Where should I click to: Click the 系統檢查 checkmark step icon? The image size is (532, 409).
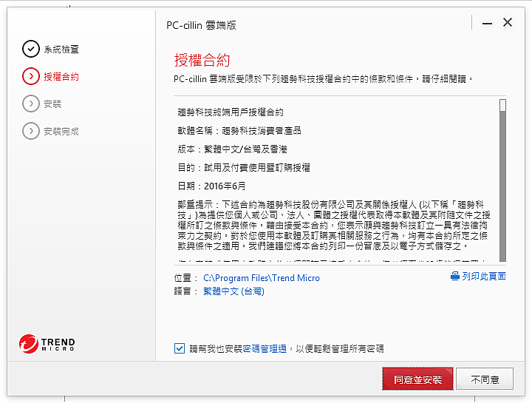point(31,49)
